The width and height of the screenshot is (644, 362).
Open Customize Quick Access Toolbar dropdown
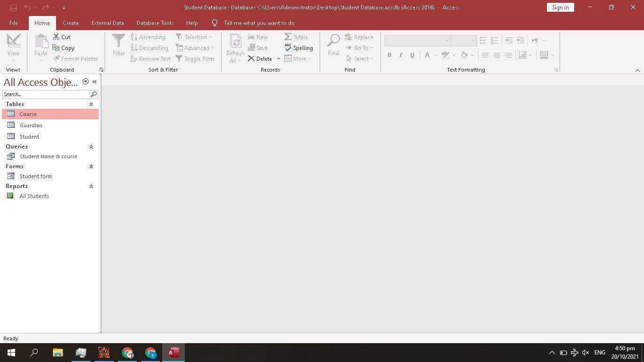coord(64,8)
